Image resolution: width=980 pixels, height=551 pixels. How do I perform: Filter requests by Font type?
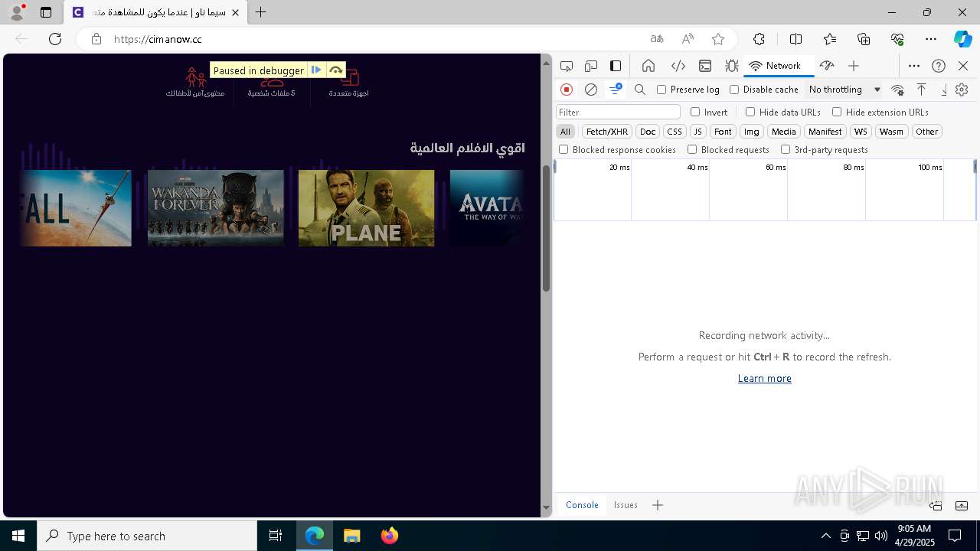[x=723, y=132]
